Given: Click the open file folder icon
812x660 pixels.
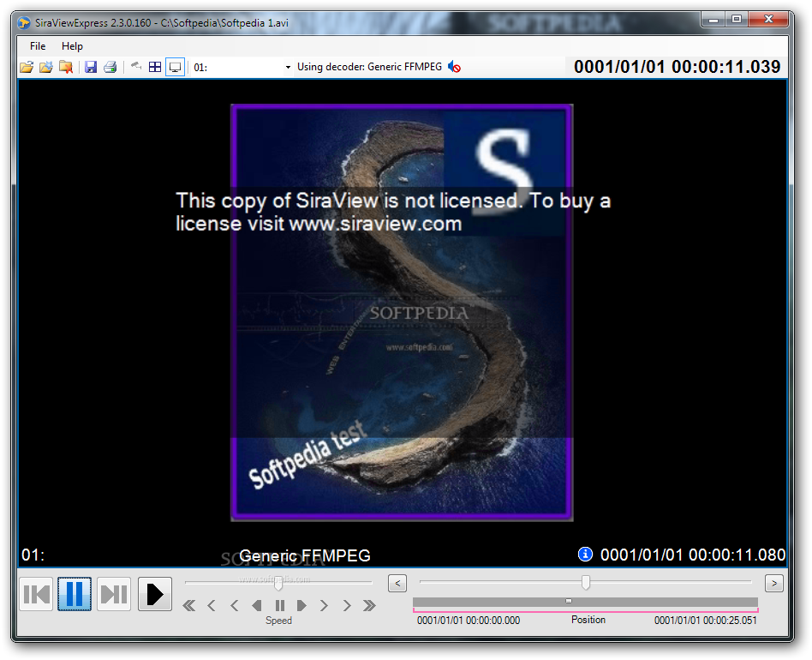Looking at the screenshot, I should point(27,67).
